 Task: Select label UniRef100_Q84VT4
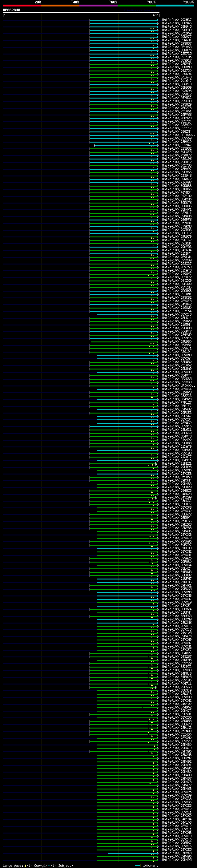tap(176, 375)
